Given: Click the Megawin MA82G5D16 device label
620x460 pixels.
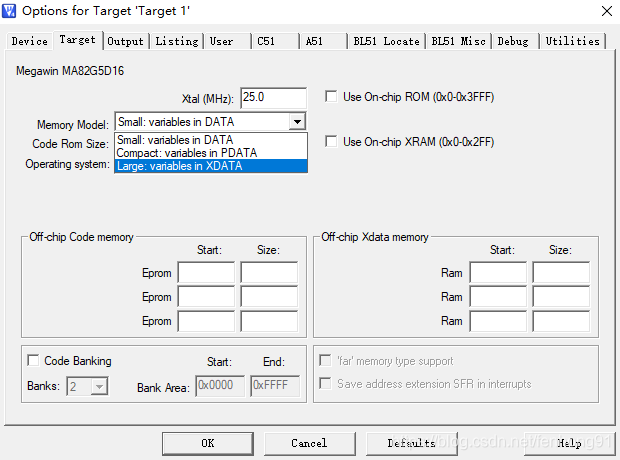Looking at the screenshot, I should [70, 71].
